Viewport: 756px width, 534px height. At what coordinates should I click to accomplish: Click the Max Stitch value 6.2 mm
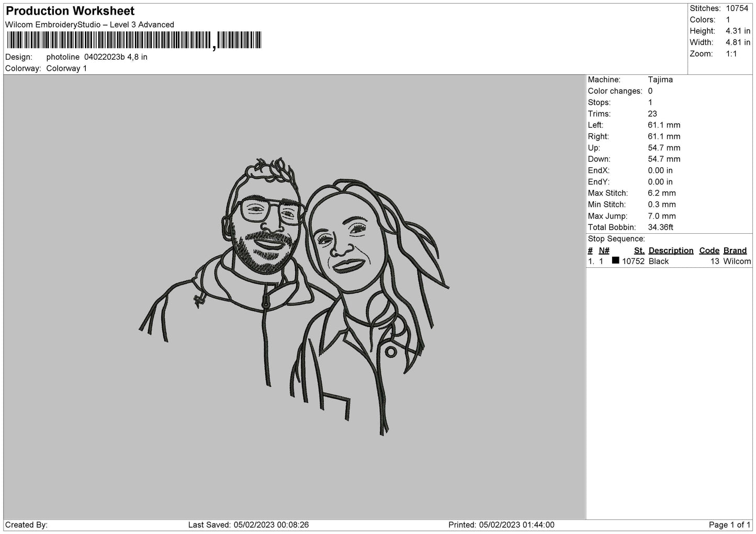tap(662, 194)
